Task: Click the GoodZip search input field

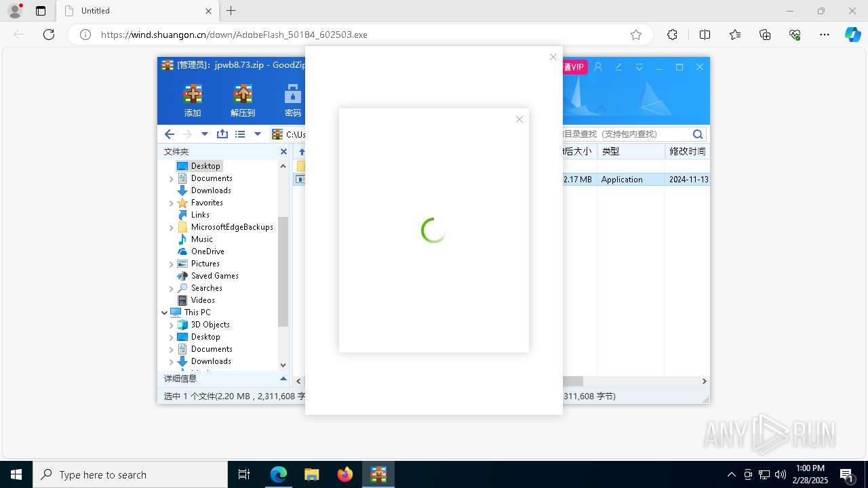Action: pyautogui.click(x=625, y=134)
